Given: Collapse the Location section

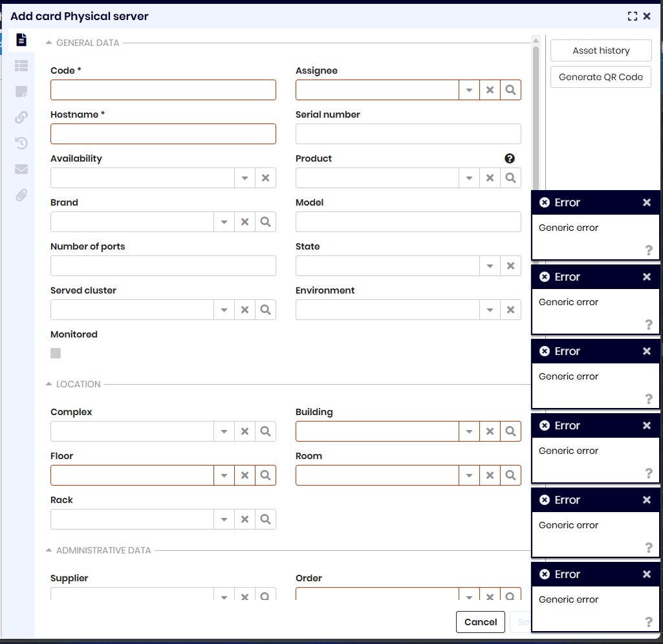Looking at the screenshot, I should point(49,384).
